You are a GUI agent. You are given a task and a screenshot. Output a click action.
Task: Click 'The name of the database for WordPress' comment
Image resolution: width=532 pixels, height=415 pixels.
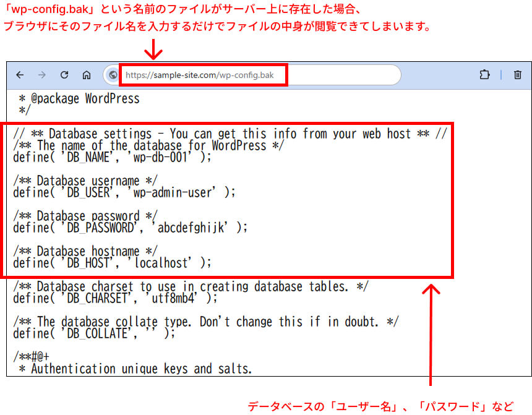[148, 146]
